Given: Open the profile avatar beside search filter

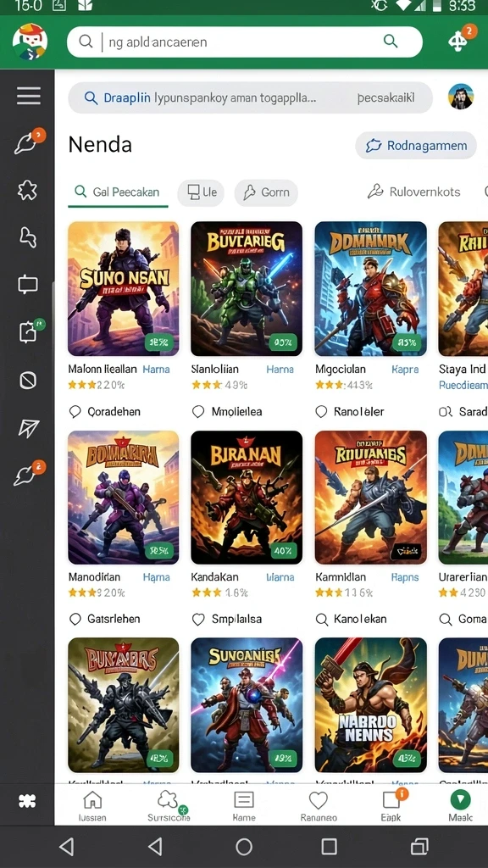Looking at the screenshot, I should pyautogui.click(x=460, y=97).
